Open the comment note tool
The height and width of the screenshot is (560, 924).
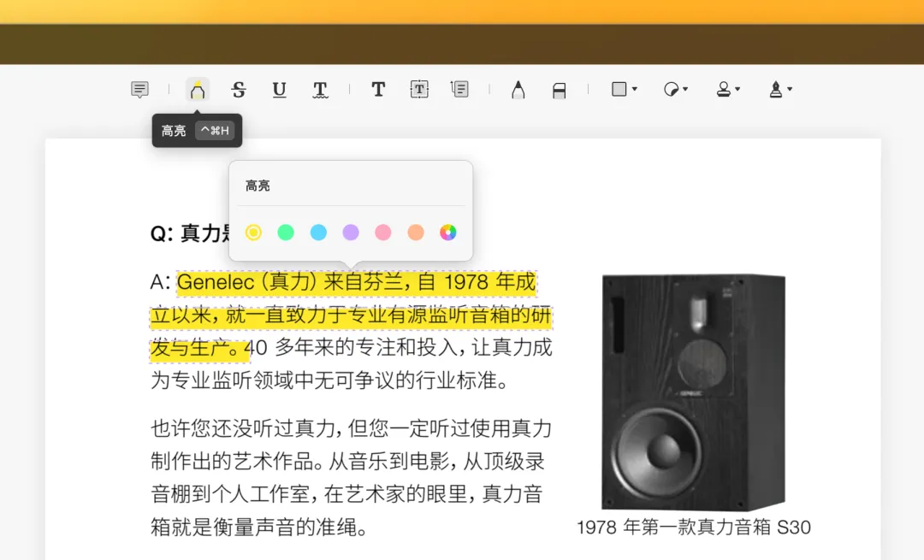point(139,90)
